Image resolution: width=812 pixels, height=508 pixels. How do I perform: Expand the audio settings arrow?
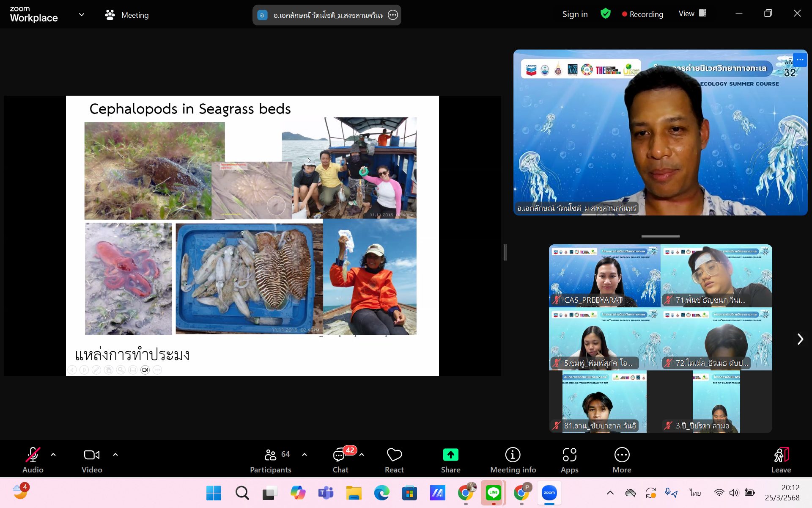point(53,455)
